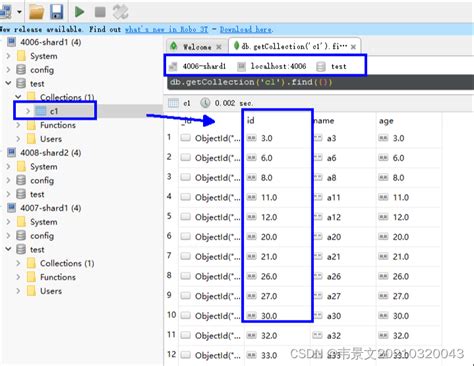Select the 4006-shard1 connection node
474x366 pixels.
coord(50,42)
